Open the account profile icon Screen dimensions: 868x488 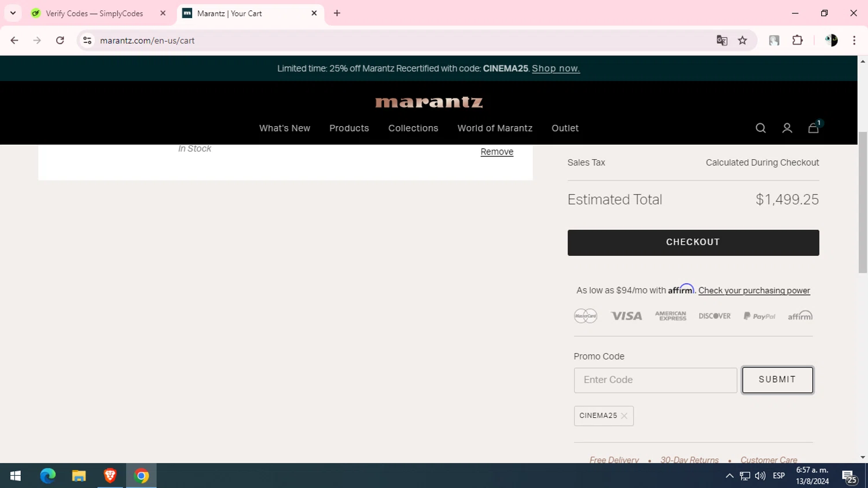tap(787, 128)
